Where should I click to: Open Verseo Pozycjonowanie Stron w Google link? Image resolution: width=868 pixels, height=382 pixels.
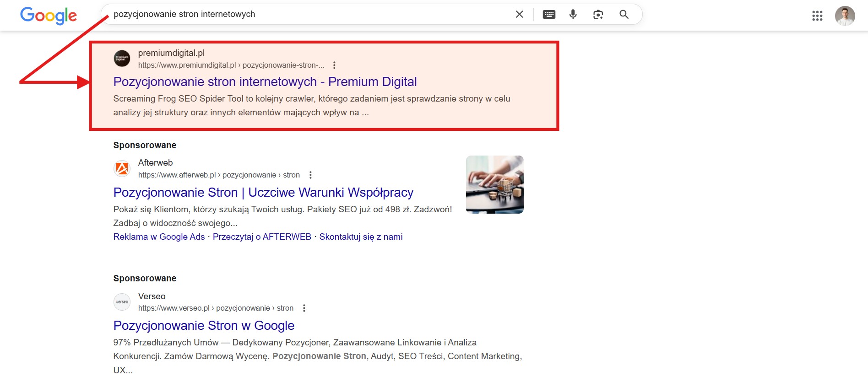click(x=204, y=326)
